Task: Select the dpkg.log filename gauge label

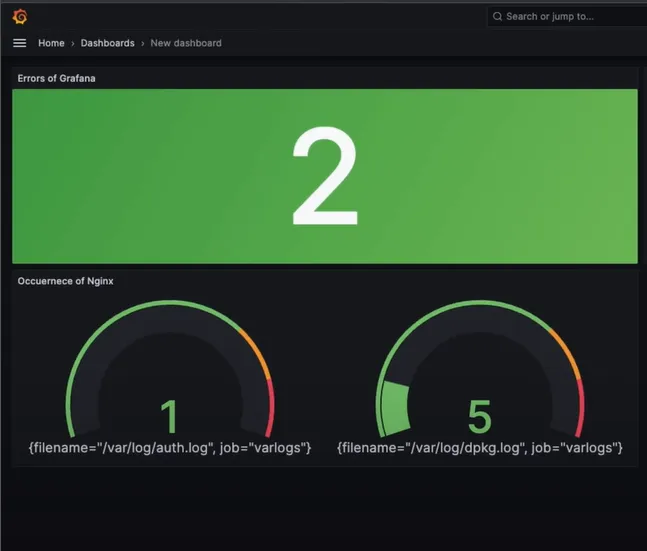Action: [479, 448]
